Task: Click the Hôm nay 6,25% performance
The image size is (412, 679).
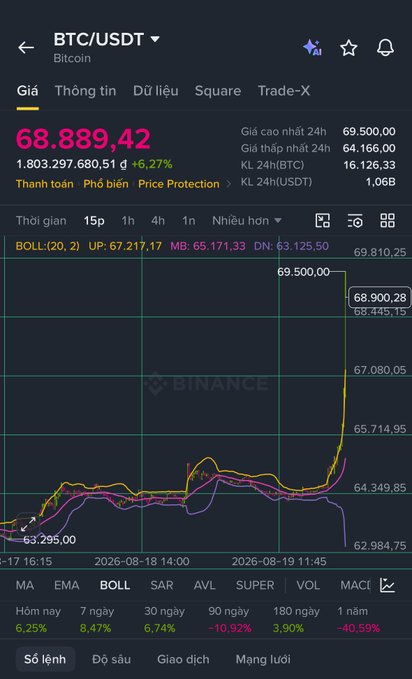Action: [x=38, y=620]
